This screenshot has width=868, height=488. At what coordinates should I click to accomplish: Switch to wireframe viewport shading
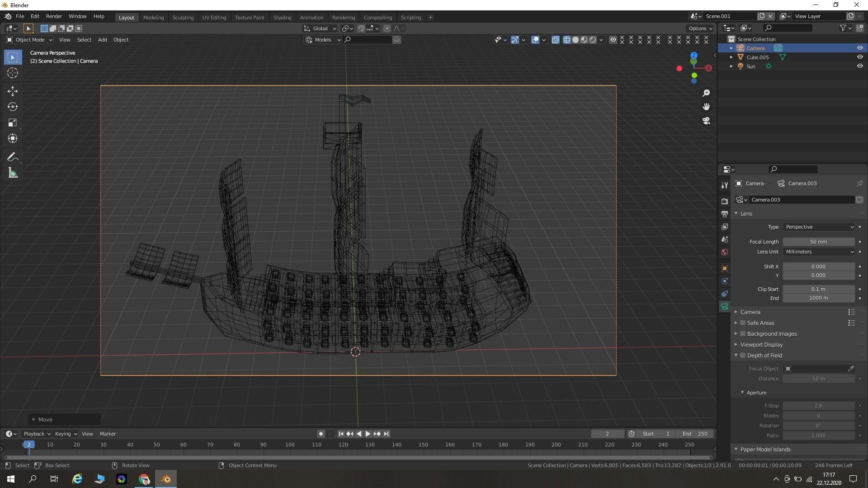click(566, 40)
